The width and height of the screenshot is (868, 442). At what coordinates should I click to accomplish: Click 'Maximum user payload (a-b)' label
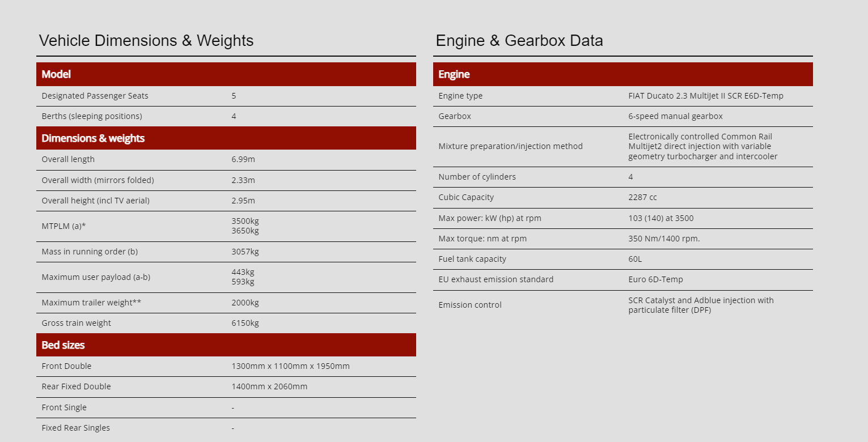96,277
